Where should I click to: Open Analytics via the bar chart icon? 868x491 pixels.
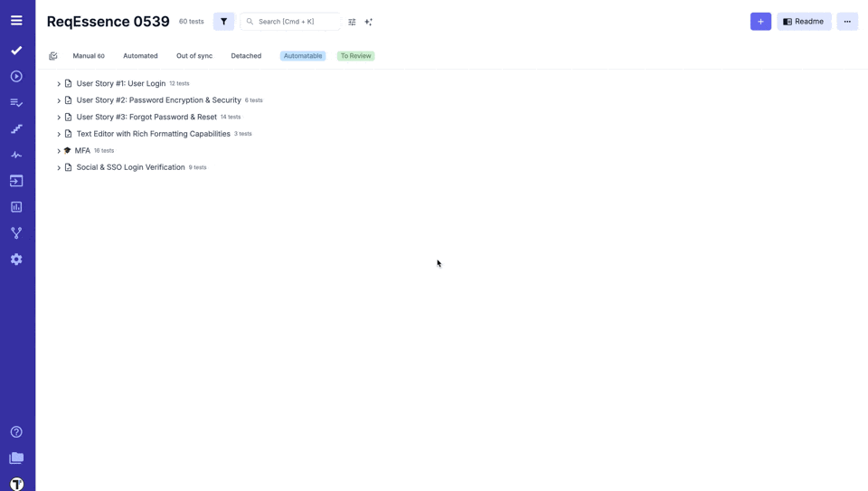pos(16,207)
